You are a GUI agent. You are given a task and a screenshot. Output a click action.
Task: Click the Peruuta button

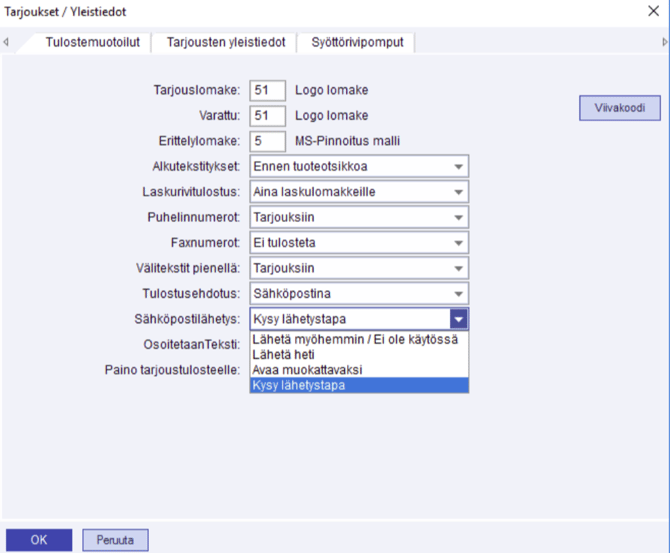click(115, 540)
